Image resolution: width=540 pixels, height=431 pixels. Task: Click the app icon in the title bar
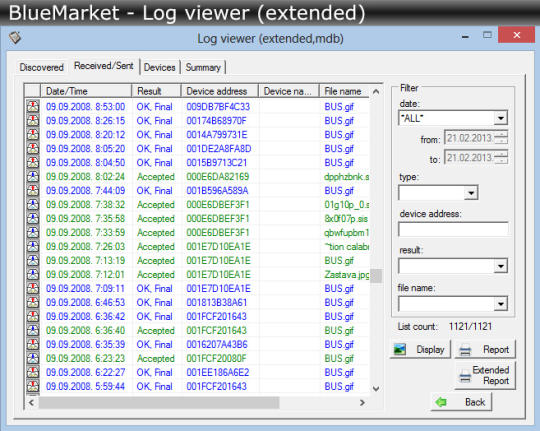[x=15, y=37]
